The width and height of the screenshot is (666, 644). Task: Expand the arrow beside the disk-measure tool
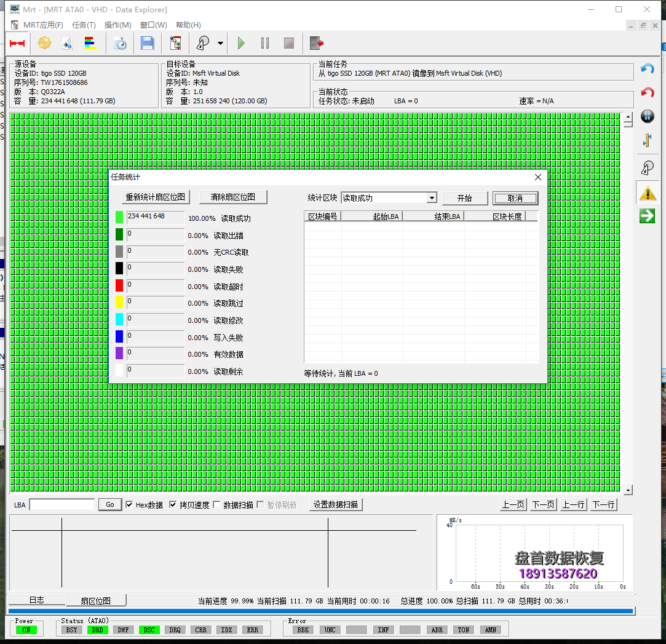coord(220,43)
